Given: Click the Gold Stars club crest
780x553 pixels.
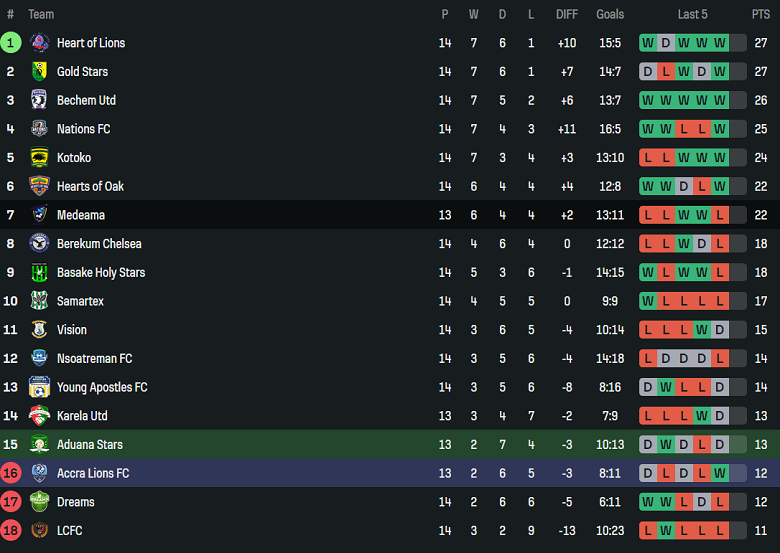Looking at the screenshot, I should point(39,72).
